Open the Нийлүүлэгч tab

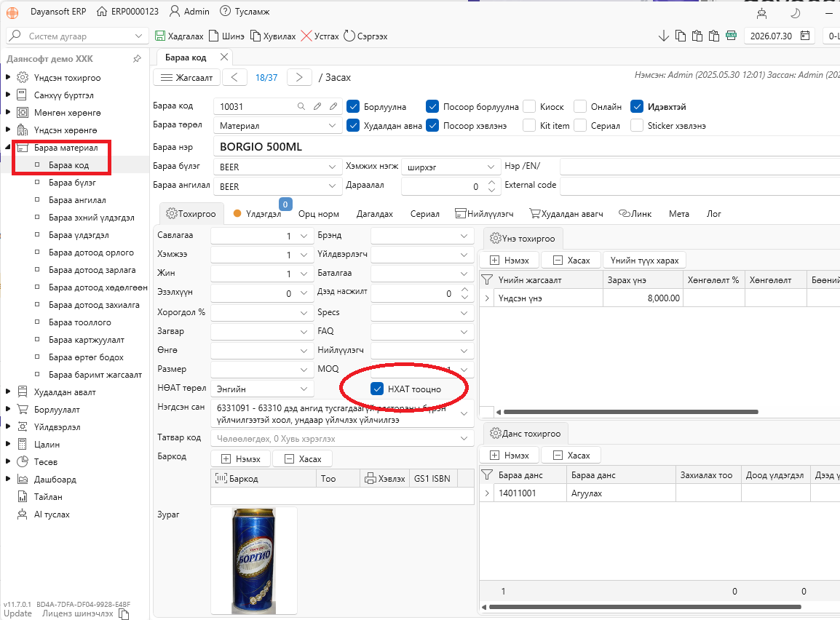[x=484, y=214]
